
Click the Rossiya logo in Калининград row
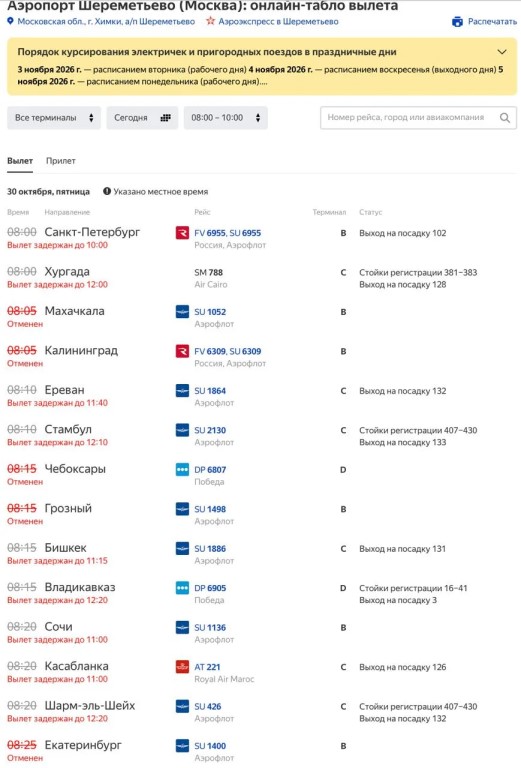tap(182, 351)
